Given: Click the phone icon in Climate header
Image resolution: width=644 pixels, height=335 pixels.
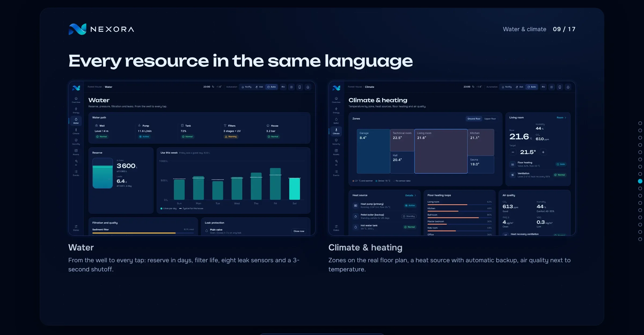Looking at the screenshot, I should click(560, 87).
